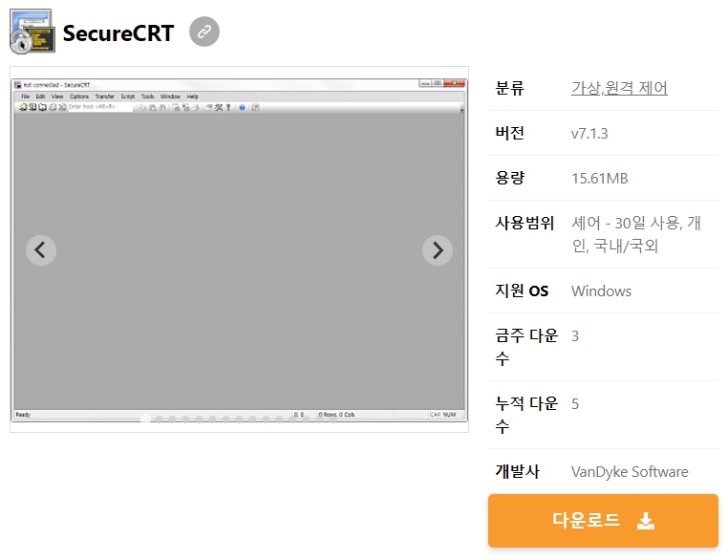Click the 버전 label
Viewport: 728px width, 560px height.
click(x=510, y=133)
